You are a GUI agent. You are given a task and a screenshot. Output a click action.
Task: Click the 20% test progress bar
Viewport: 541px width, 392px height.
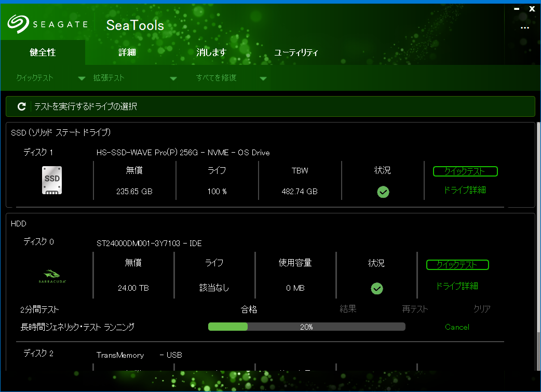[x=306, y=327]
